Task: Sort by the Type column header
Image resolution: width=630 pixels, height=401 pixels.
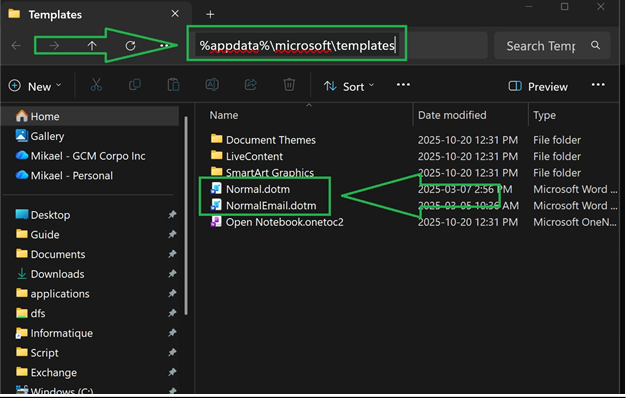Action: click(544, 115)
